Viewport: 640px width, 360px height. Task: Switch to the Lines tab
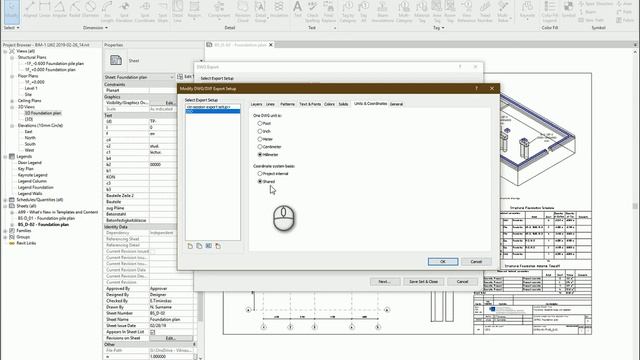[x=271, y=104]
